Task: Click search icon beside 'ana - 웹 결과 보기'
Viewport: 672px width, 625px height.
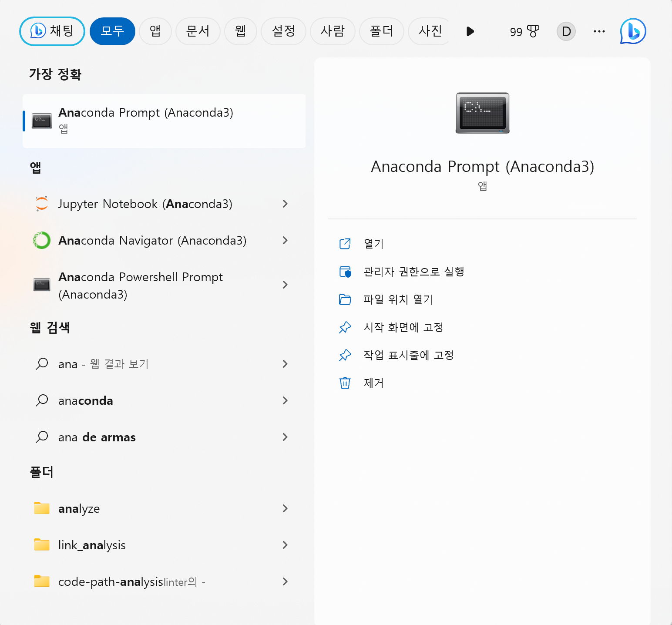Action: pos(42,363)
